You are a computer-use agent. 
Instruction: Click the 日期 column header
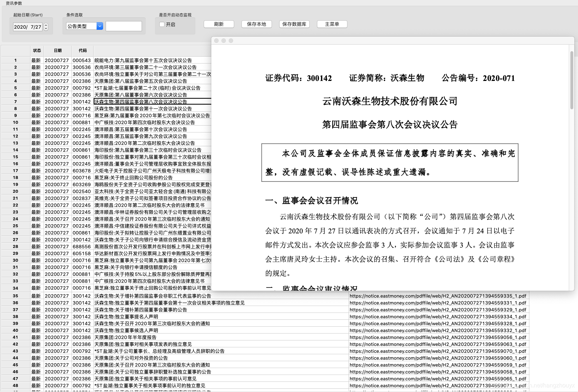tap(58, 50)
